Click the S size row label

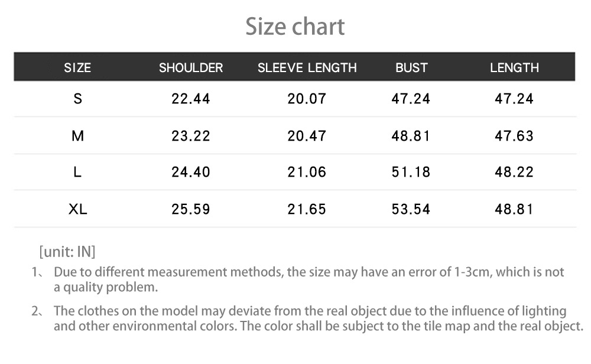pos(77,99)
